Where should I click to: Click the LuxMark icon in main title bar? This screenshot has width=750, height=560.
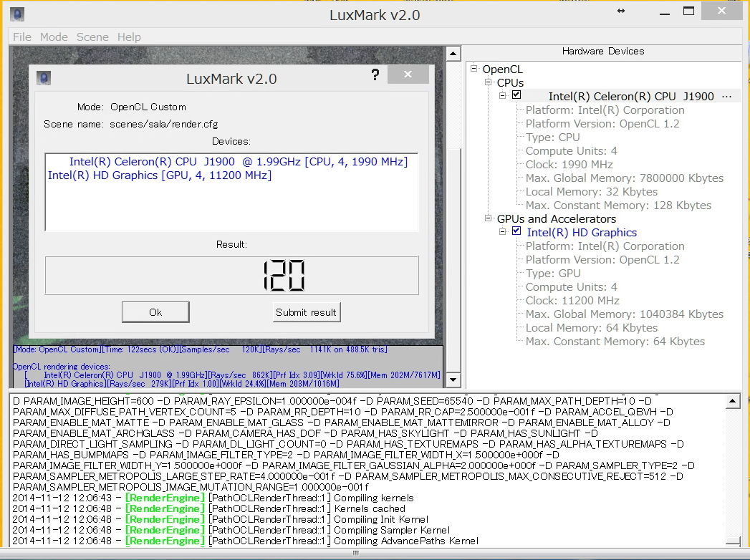tap(17, 14)
